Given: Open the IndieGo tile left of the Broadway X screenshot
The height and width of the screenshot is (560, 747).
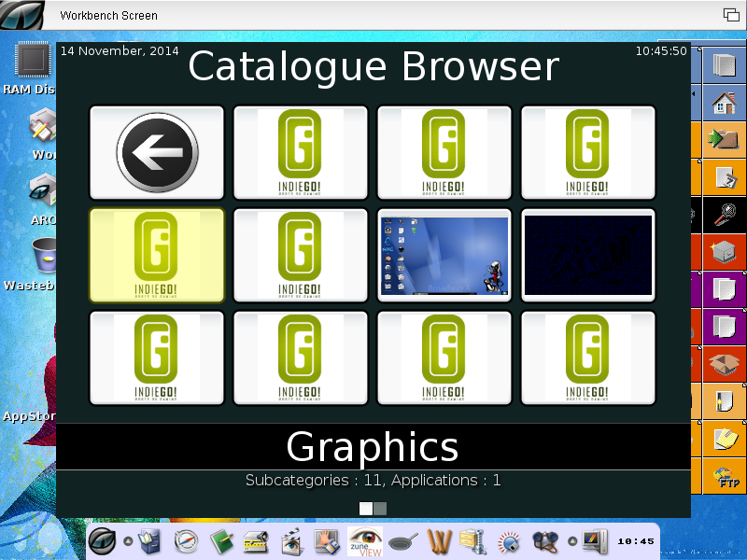Looking at the screenshot, I should click(301, 255).
